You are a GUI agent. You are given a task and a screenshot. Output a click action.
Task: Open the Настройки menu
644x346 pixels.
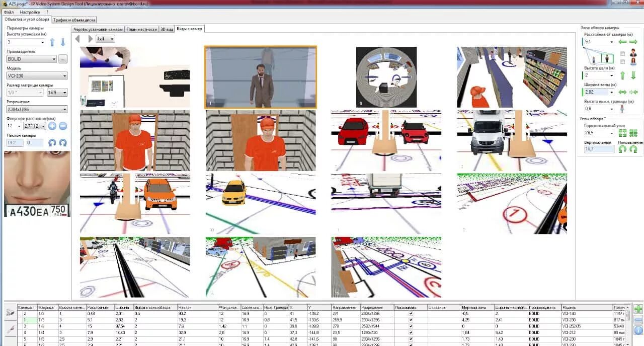(x=30, y=12)
